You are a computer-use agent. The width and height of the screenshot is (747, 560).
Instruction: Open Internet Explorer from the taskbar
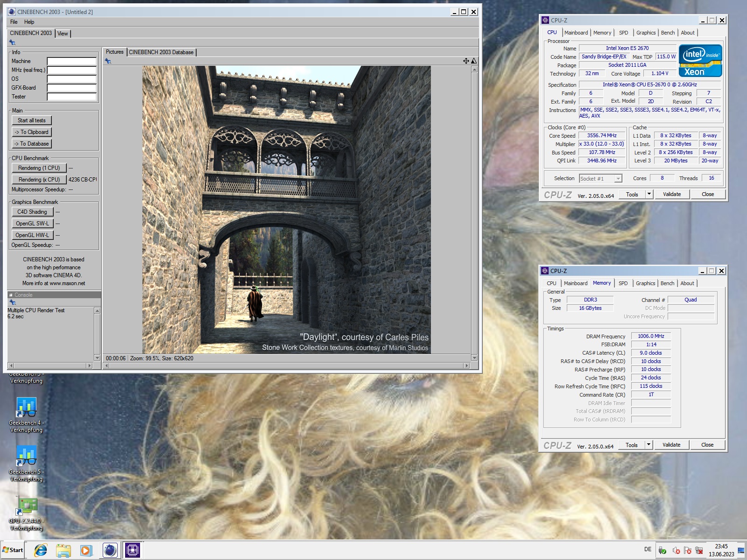41,550
